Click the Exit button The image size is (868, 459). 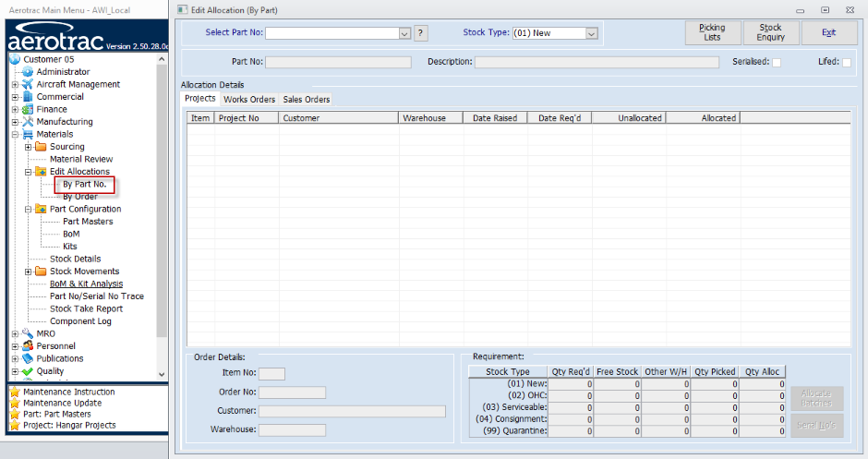pos(828,32)
